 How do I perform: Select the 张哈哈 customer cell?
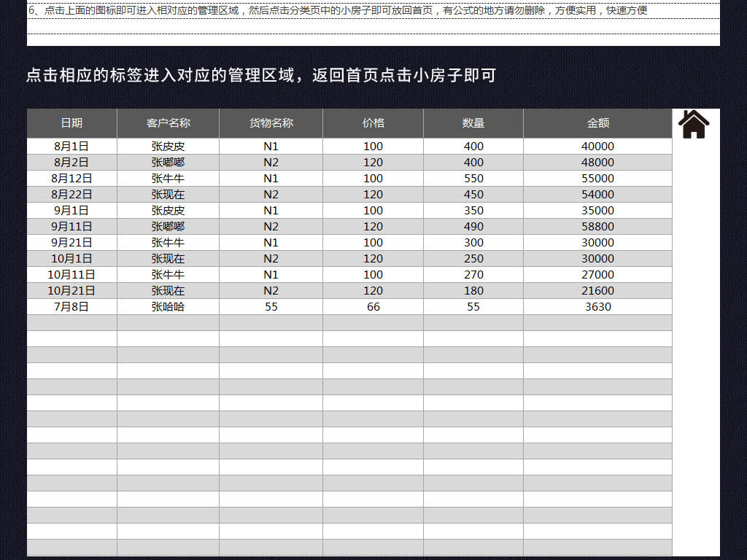click(x=169, y=307)
